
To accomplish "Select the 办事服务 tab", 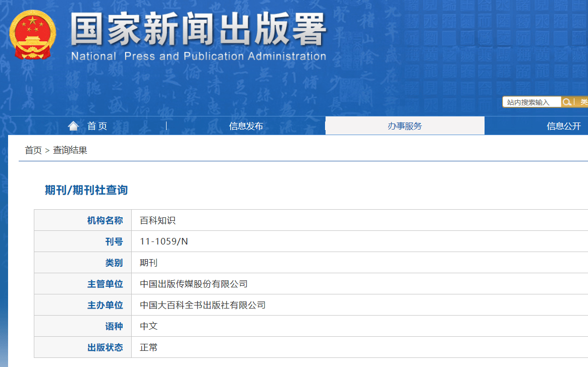I will (404, 126).
